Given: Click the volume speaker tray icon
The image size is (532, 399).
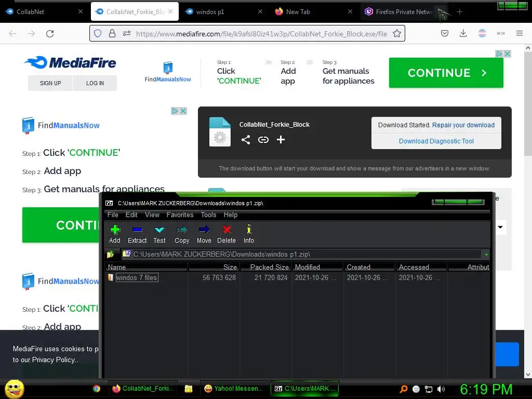Looking at the screenshot, I should [441, 389].
